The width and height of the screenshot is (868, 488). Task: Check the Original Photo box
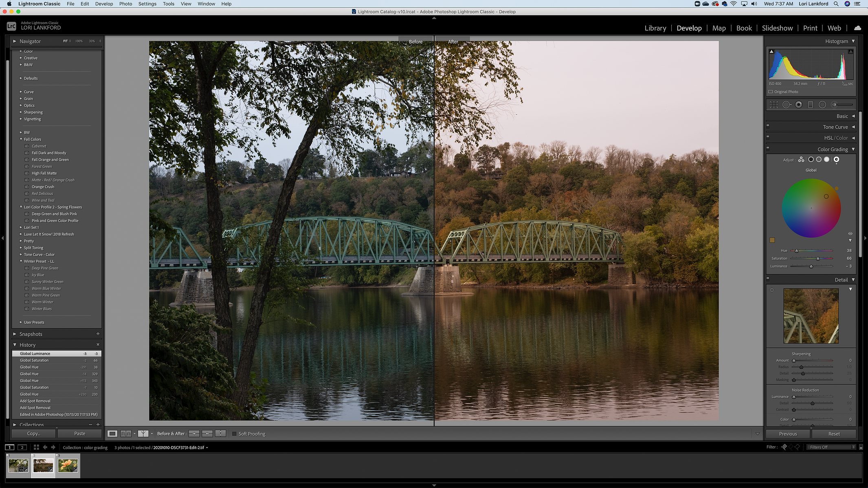click(771, 92)
